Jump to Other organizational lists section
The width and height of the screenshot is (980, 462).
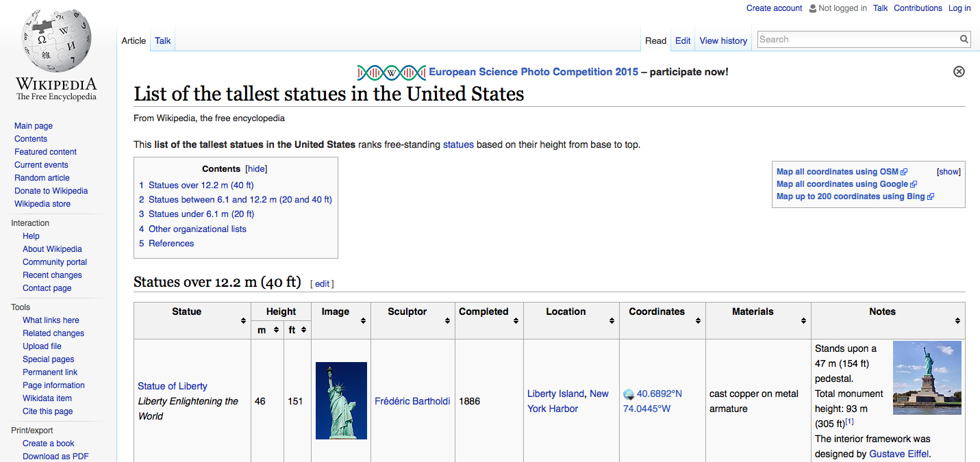click(192, 229)
